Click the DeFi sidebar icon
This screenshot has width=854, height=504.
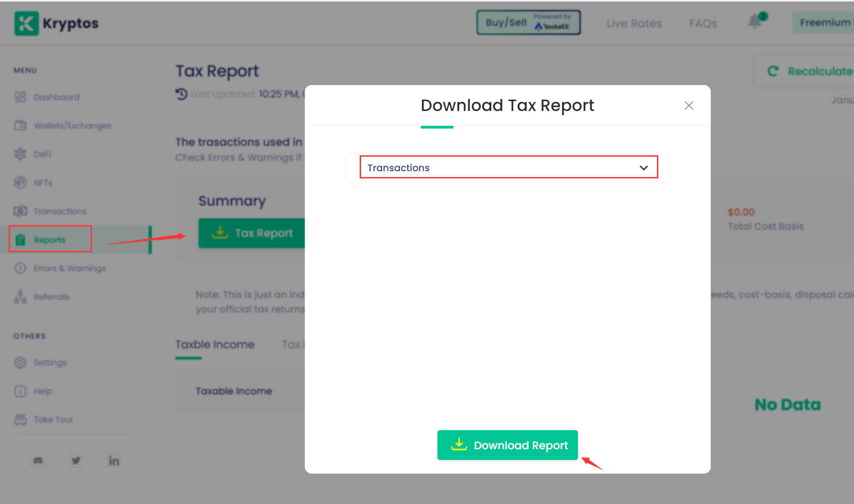(x=20, y=154)
